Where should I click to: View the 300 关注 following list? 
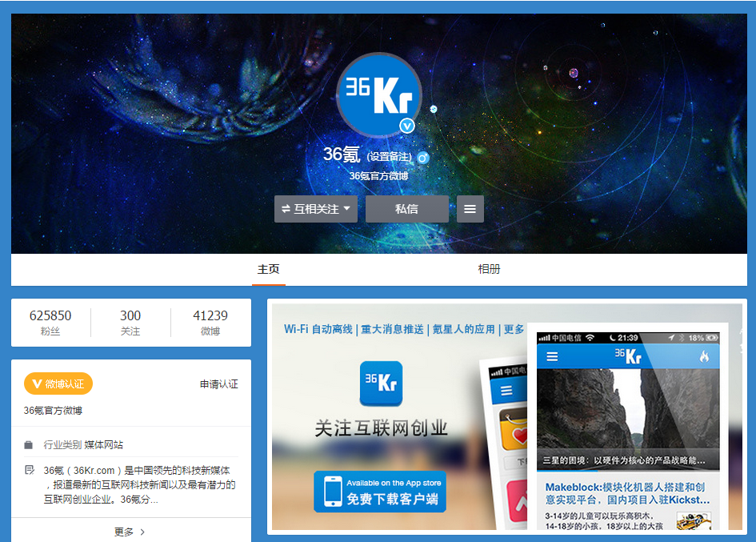click(130, 323)
